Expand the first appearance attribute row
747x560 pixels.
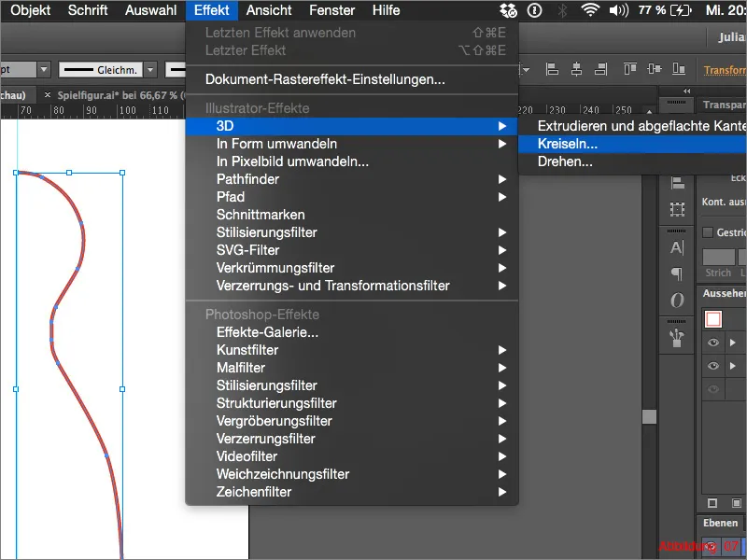pos(733,343)
